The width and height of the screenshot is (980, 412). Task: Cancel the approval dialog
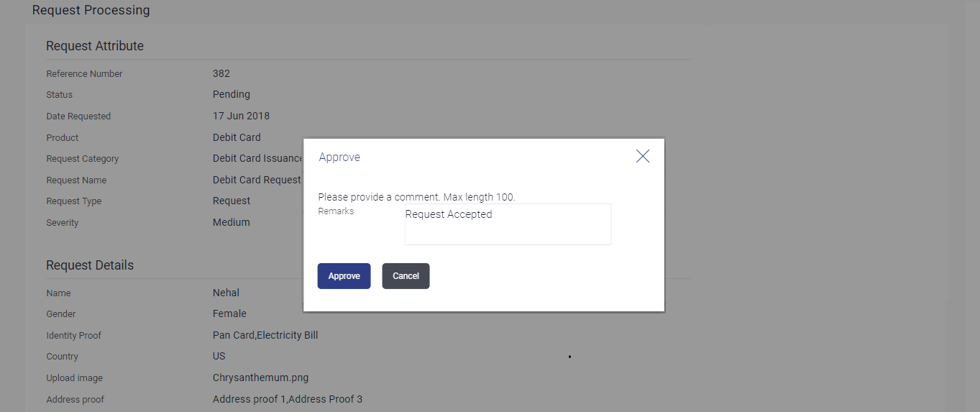[x=406, y=276]
